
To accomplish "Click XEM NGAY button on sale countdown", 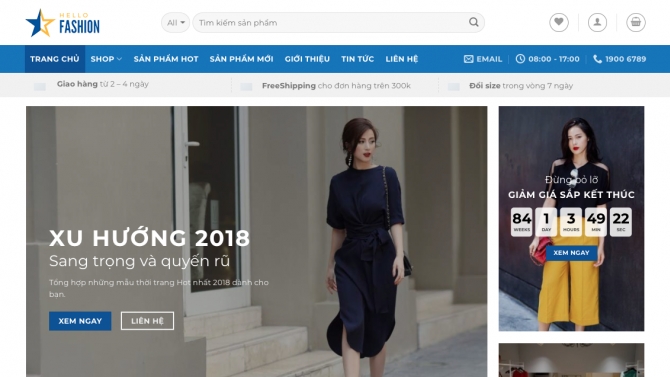I will point(571,253).
